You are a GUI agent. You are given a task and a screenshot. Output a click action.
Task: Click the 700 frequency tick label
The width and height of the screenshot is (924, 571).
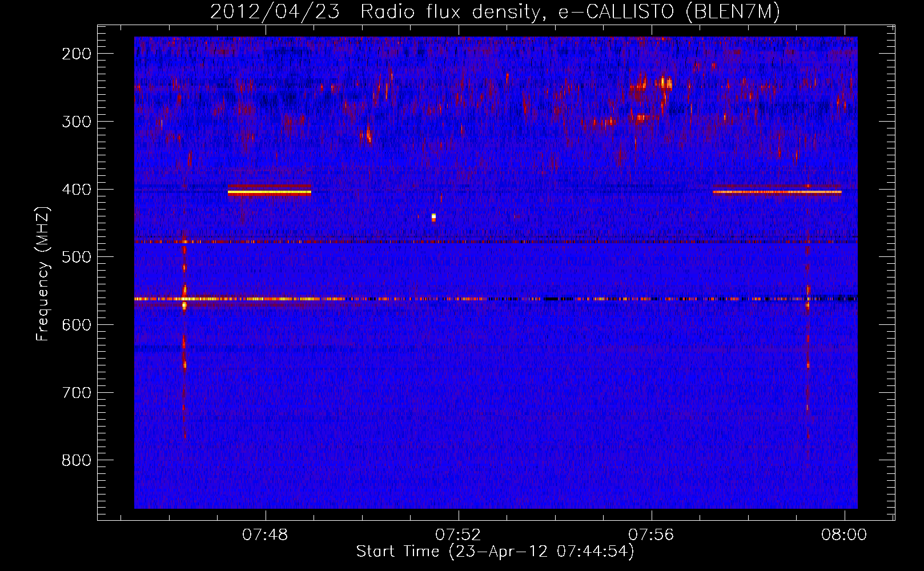[x=77, y=393]
